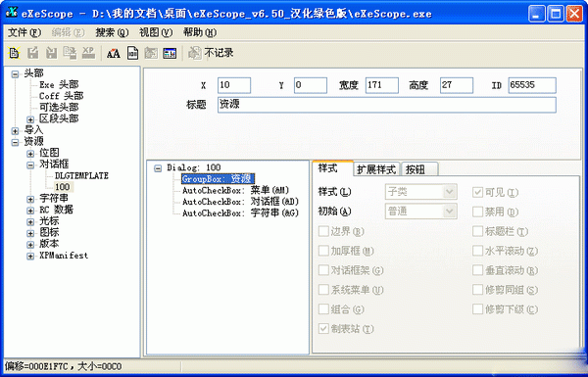Click the grayed log toolbar icon

195,53
